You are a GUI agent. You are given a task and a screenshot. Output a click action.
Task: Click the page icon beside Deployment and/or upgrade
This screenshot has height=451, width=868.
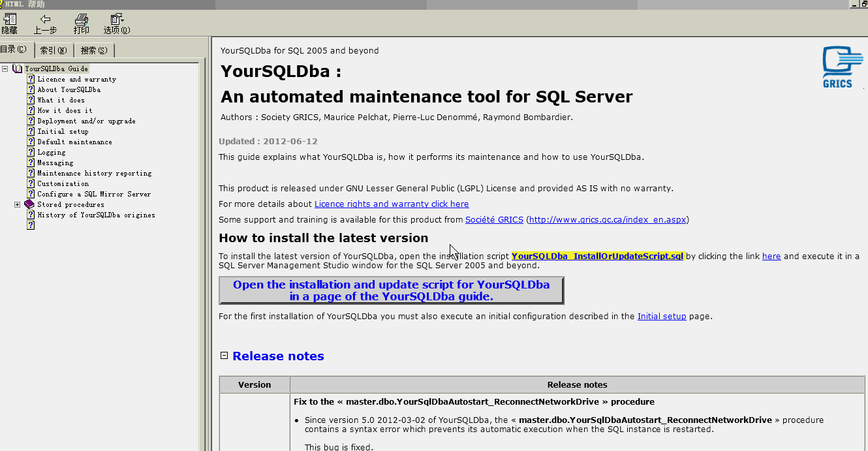tap(31, 121)
